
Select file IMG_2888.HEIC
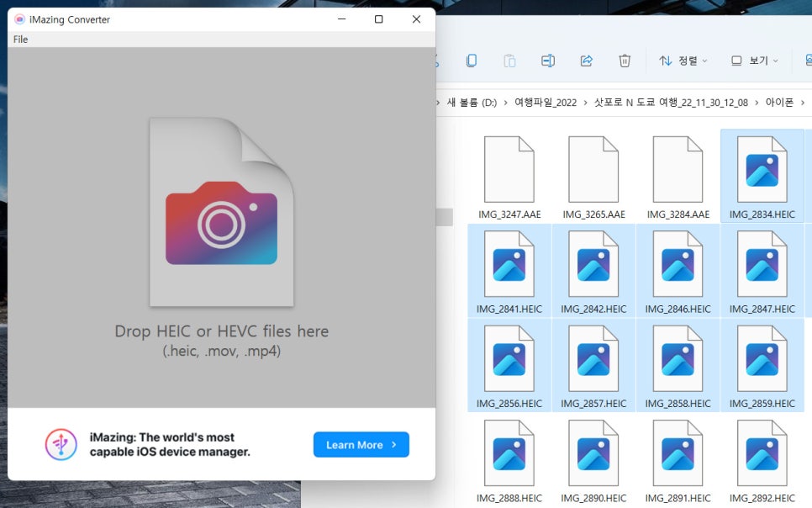[x=509, y=461]
